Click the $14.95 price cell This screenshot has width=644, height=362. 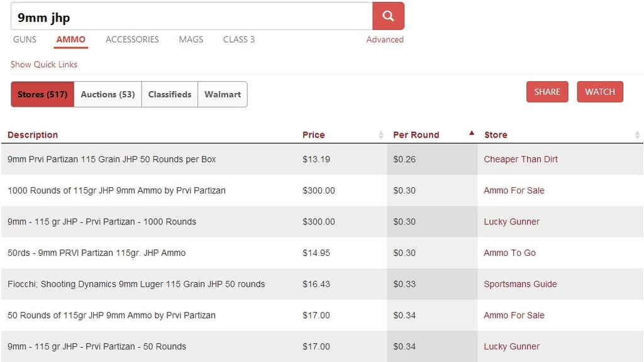(x=316, y=253)
